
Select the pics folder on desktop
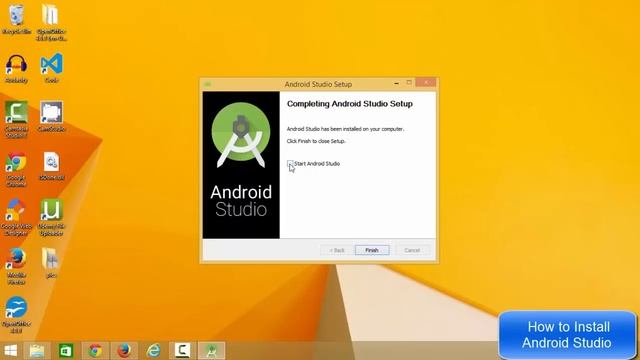point(51,263)
